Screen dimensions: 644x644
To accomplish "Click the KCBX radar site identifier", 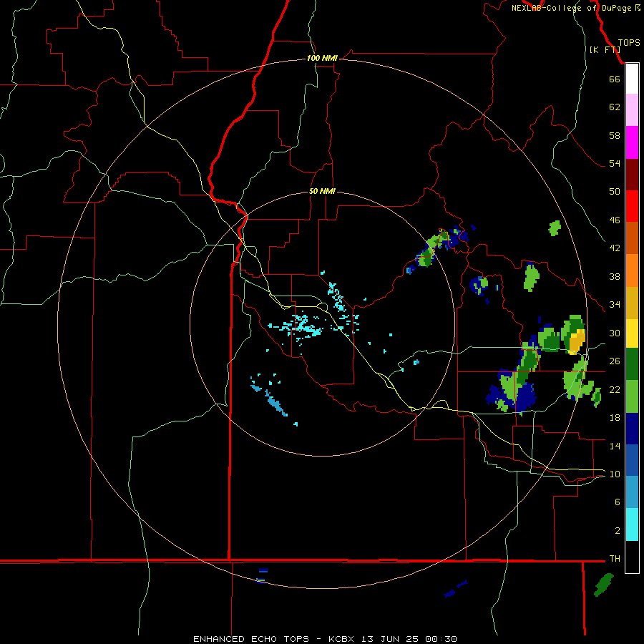I will click(341, 639).
